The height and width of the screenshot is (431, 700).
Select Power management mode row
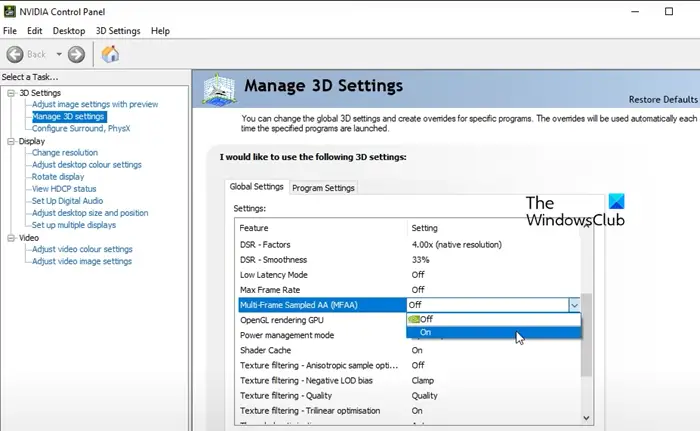click(x=322, y=335)
